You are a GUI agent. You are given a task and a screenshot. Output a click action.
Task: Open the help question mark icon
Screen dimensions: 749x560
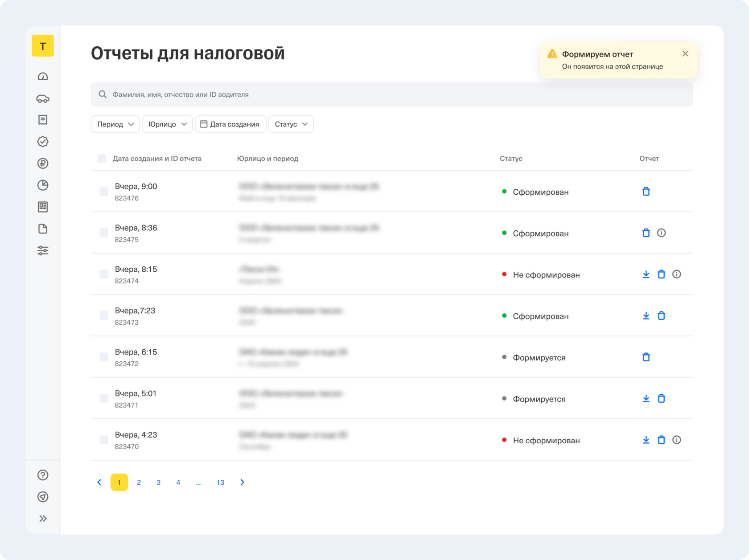click(43, 475)
